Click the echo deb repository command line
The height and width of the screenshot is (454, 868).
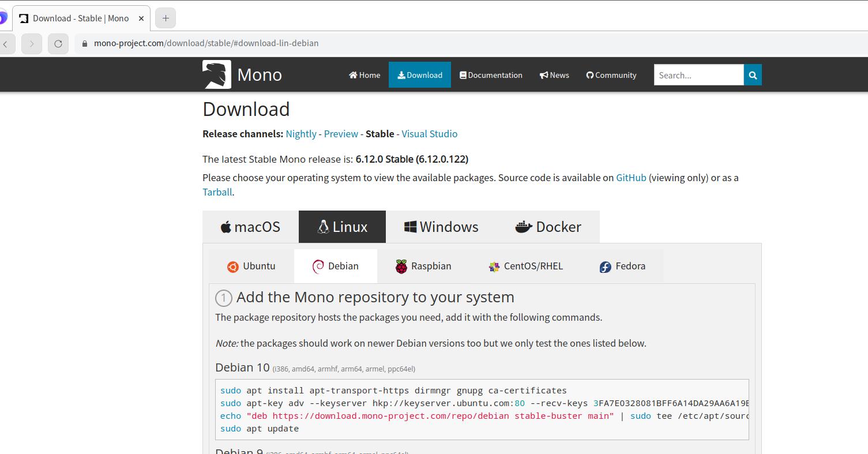click(x=484, y=416)
